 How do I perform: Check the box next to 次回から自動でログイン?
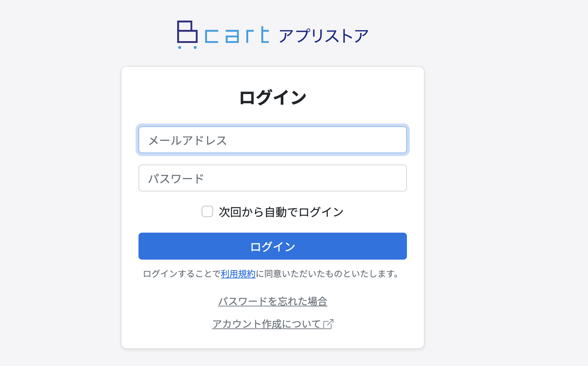click(x=207, y=211)
